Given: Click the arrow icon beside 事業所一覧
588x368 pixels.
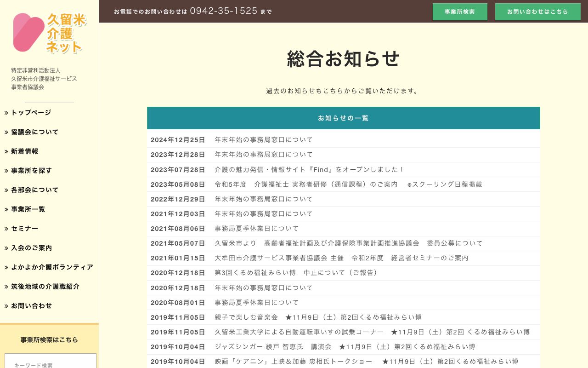Looking at the screenshot, I should click(6, 209).
